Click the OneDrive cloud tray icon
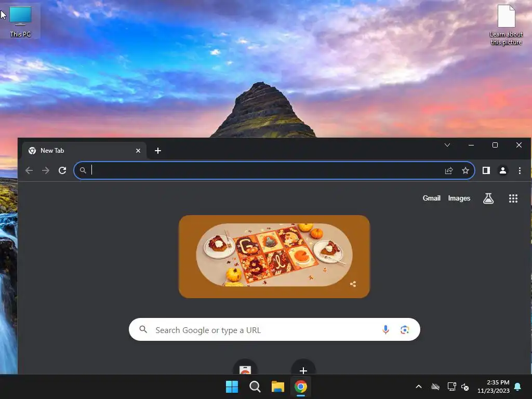This screenshot has width=532, height=399. coord(435,387)
